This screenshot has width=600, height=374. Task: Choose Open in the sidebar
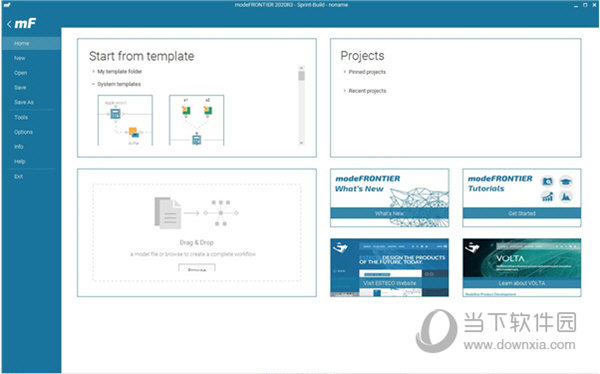[x=21, y=73]
